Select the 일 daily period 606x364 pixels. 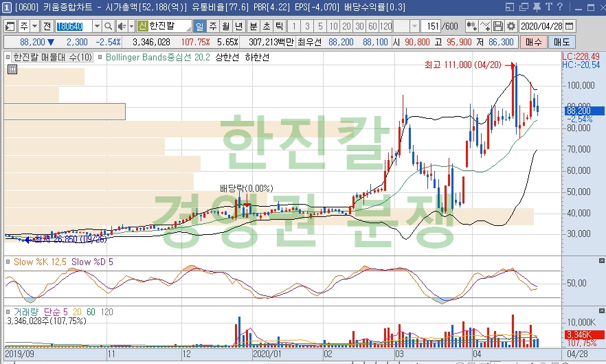(199, 26)
